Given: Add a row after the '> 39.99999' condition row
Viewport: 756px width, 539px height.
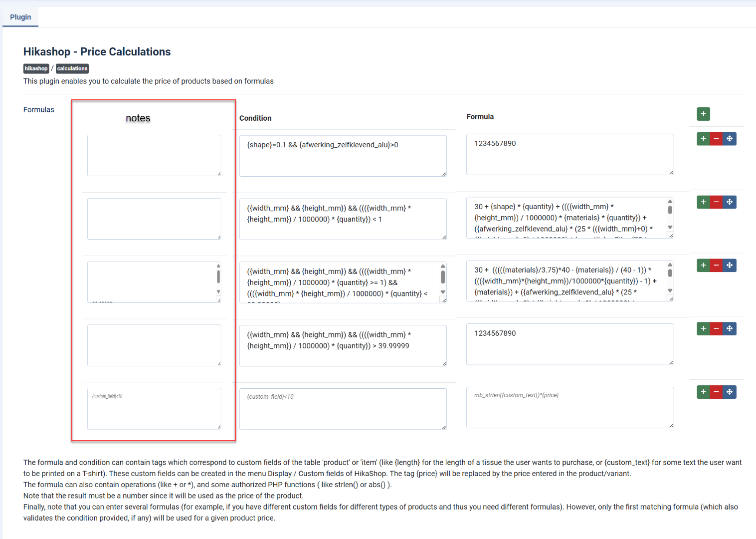Looking at the screenshot, I should tap(703, 328).
